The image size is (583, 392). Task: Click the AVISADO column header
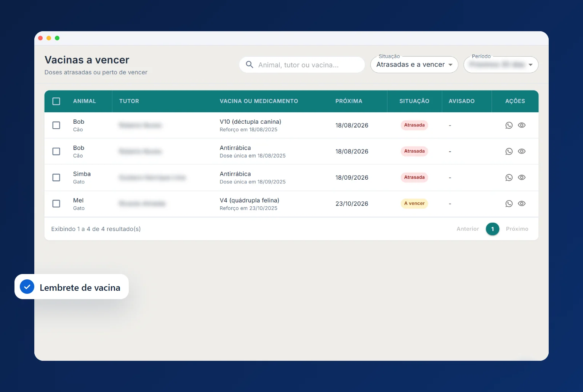461,101
